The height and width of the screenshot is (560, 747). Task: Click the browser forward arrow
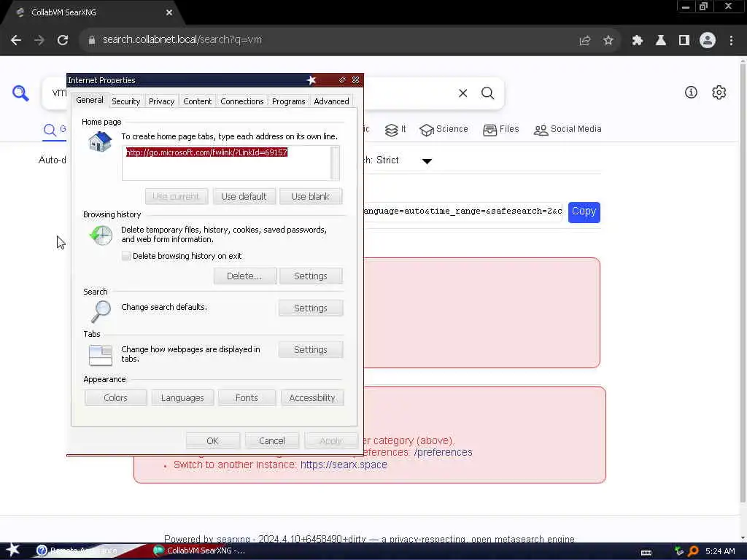(x=39, y=40)
